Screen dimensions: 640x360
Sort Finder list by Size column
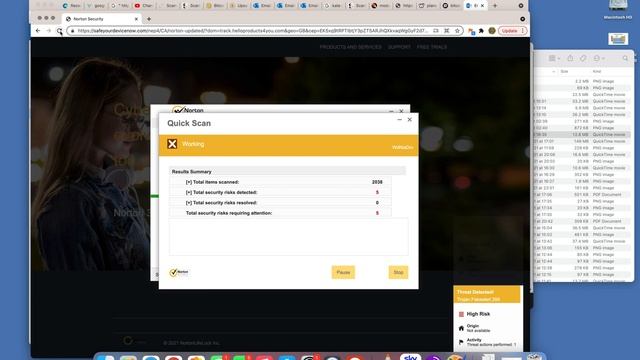tap(564, 71)
